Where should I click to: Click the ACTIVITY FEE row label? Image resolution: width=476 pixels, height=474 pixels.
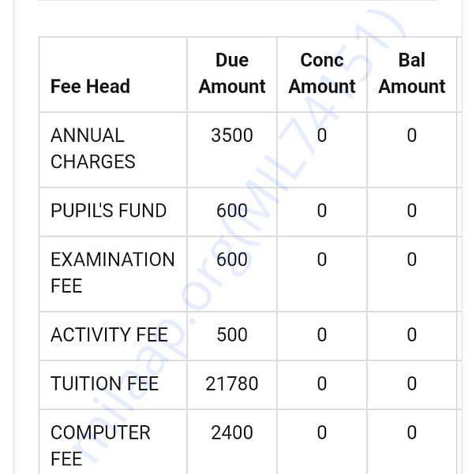(x=109, y=335)
